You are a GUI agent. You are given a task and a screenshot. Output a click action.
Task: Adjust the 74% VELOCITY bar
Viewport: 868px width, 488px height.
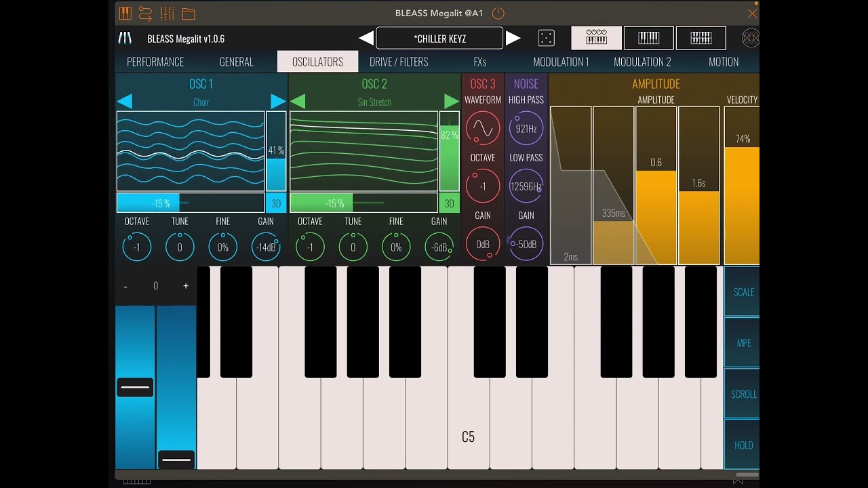(742, 185)
